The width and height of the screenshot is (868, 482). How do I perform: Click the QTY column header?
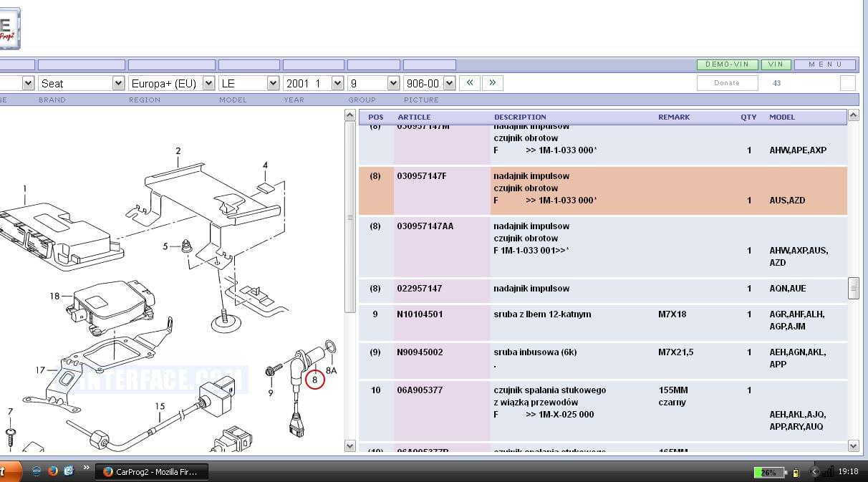[x=748, y=117]
